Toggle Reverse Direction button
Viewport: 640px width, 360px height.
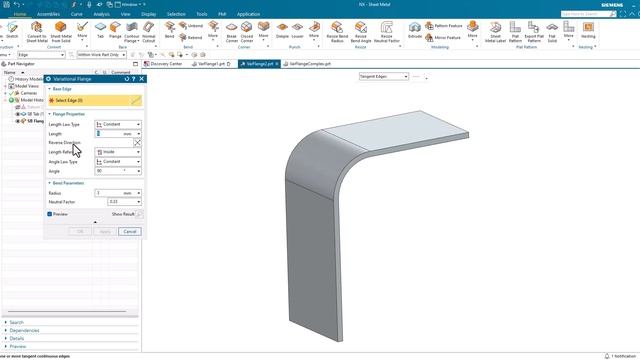[138, 142]
